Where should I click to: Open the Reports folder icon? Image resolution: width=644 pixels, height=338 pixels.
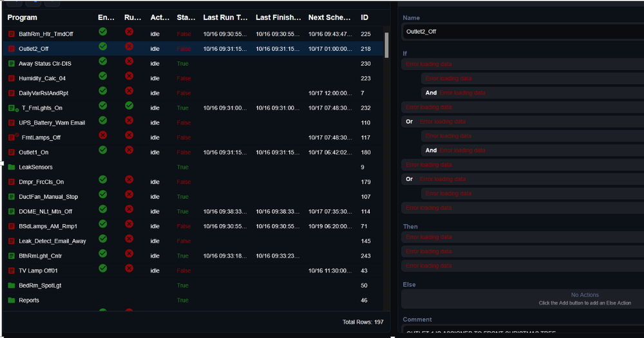(12, 300)
